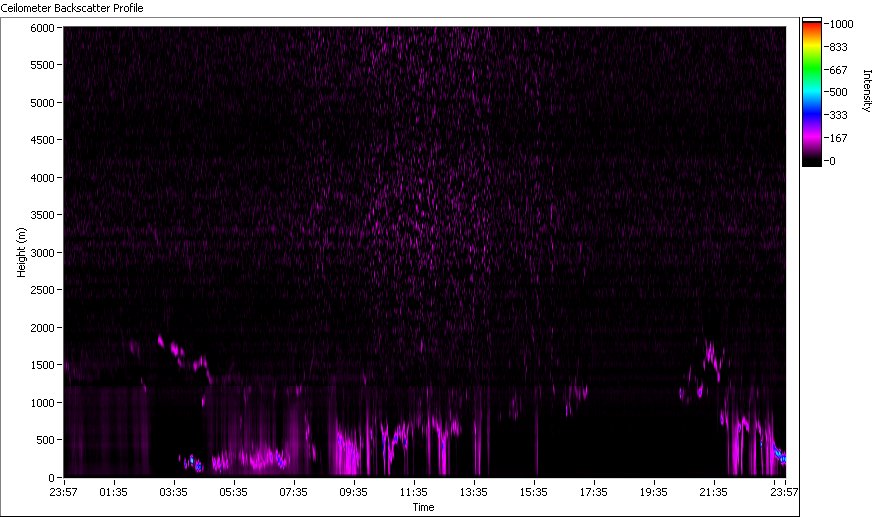Click the 13:35 time axis label
This screenshot has width=876, height=517.
474,492
